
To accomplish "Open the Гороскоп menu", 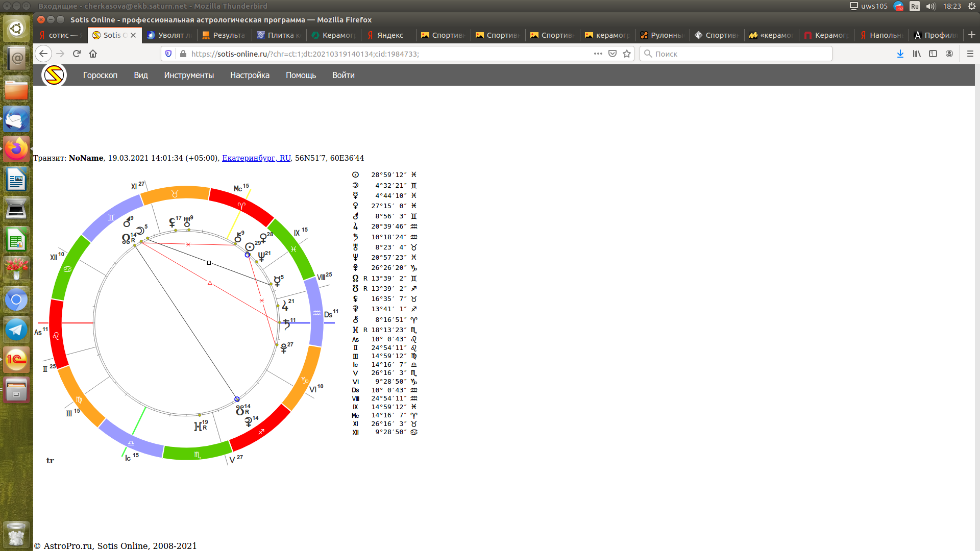I will 100,75.
